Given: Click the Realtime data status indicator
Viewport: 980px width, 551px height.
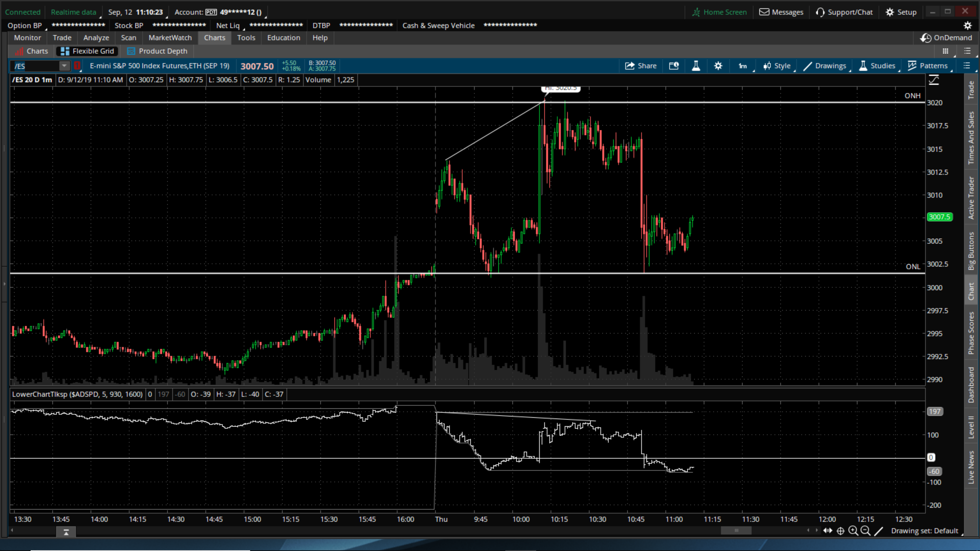Looking at the screenshot, I should point(73,12).
